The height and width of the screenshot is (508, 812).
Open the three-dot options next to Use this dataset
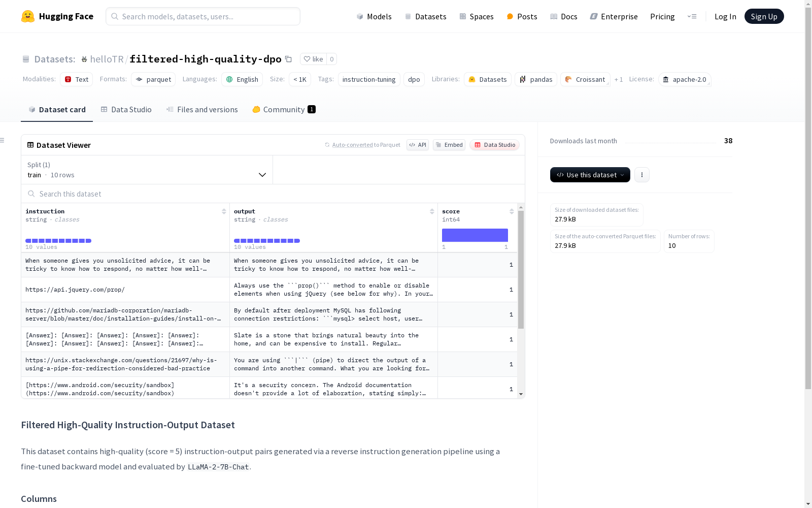click(x=642, y=175)
